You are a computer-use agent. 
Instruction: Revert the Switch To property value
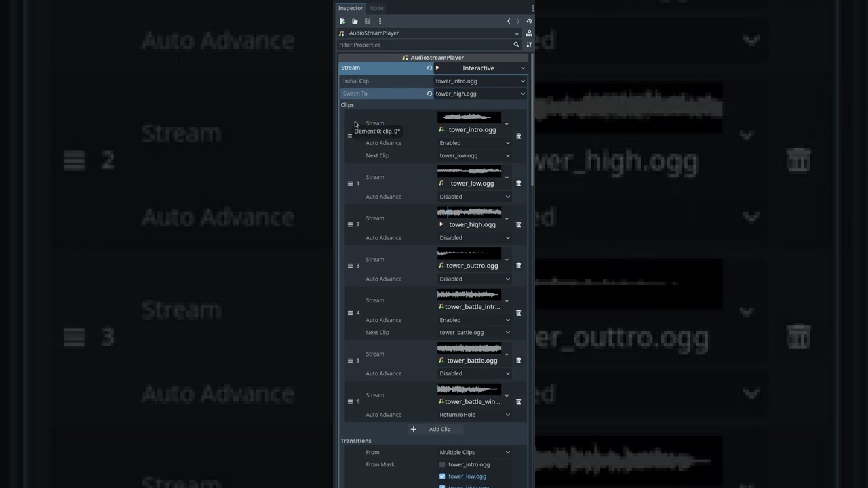(429, 94)
